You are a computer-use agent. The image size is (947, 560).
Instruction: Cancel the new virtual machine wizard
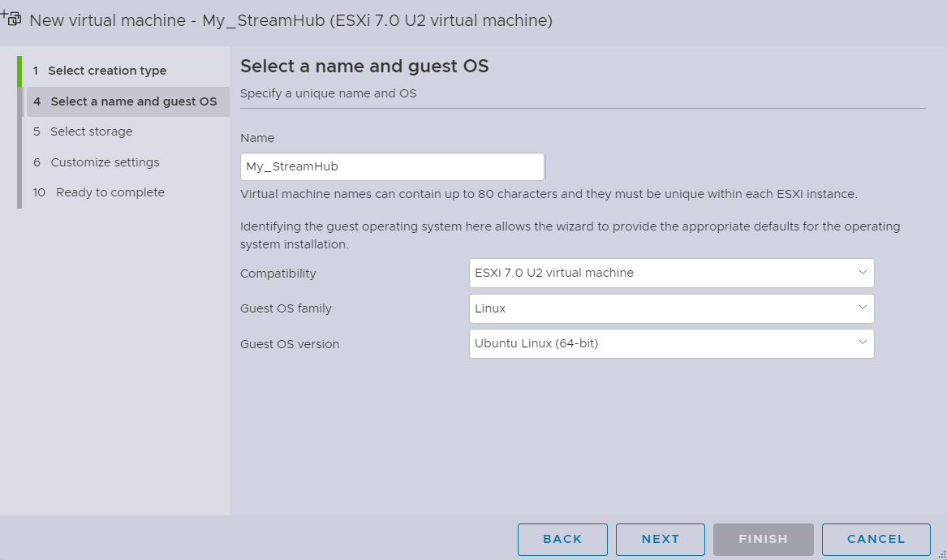[x=876, y=539]
